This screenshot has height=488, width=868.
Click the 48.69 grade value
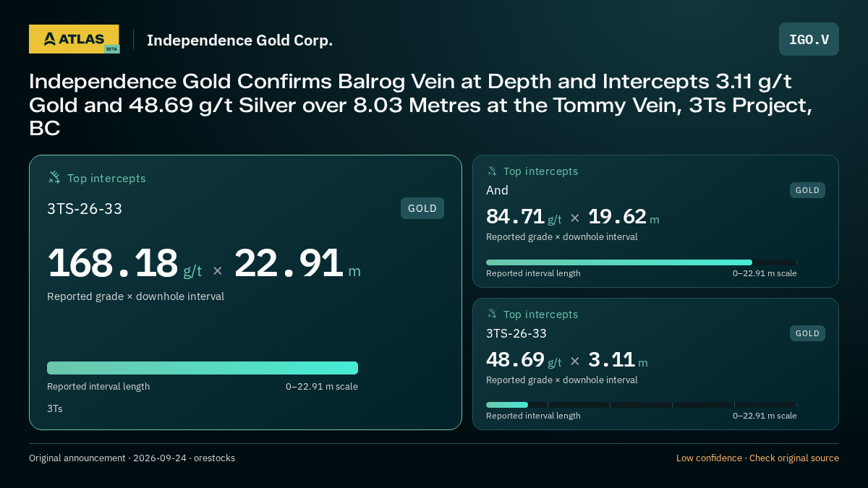[x=515, y=359]
